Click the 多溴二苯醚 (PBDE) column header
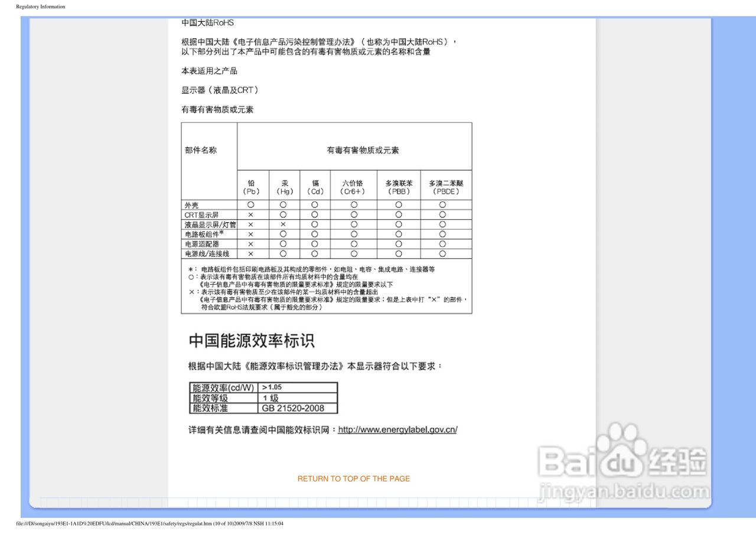This screenshot has width=756, height=534. (444, 187)
